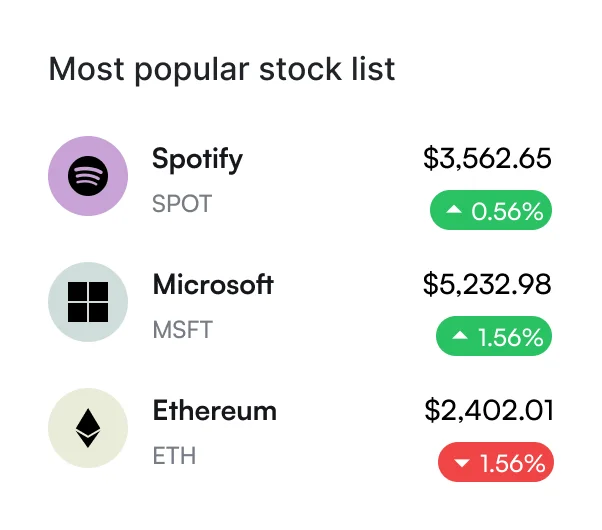
Task: Open Ethereum's red 1.56% change badge
Action: point(495,464)
